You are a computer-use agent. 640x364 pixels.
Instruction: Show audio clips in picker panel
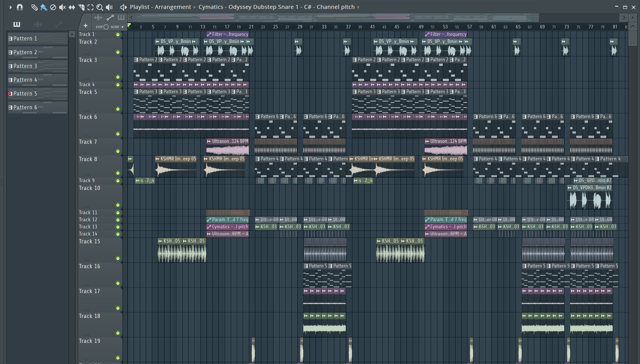coord(38,24)
